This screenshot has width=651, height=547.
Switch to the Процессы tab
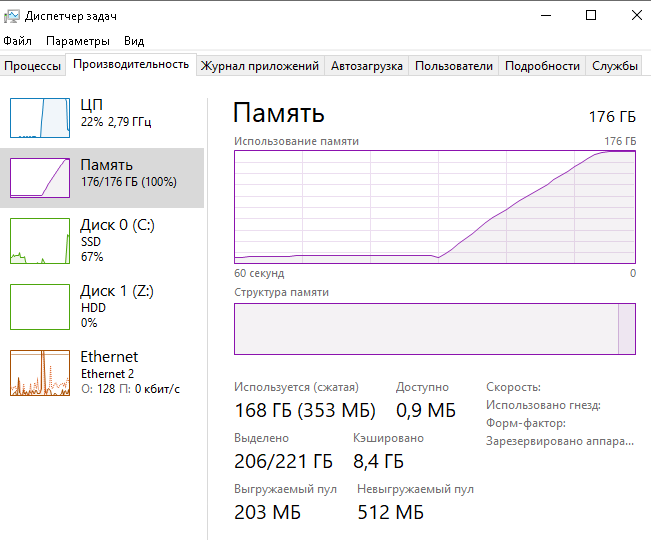[33, 66]
